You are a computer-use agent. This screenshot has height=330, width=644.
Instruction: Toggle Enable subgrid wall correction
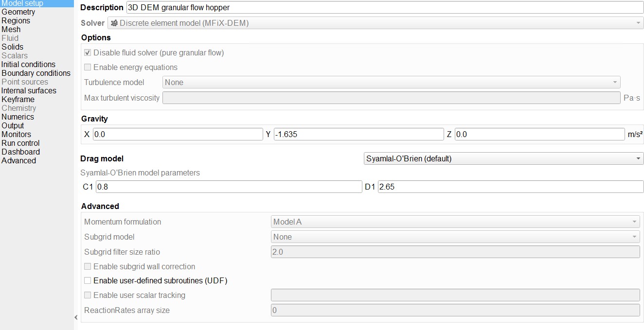[x=88, y=266]
